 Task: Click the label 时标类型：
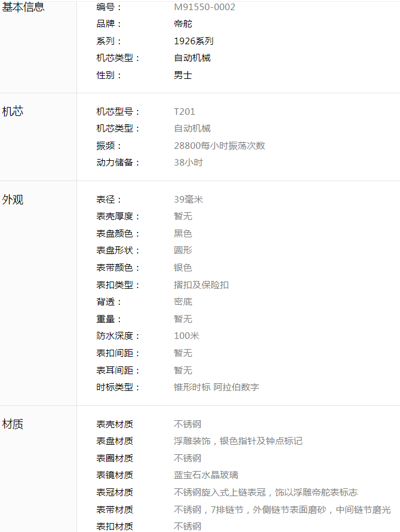click(x=118, y=387)
